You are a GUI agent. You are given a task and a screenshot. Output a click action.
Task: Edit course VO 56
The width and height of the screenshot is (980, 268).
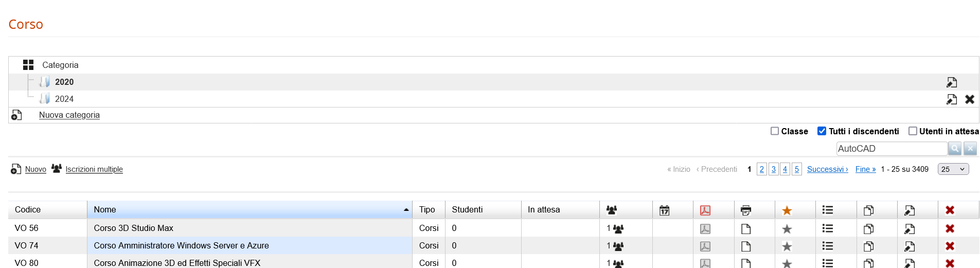click(909, 228)
